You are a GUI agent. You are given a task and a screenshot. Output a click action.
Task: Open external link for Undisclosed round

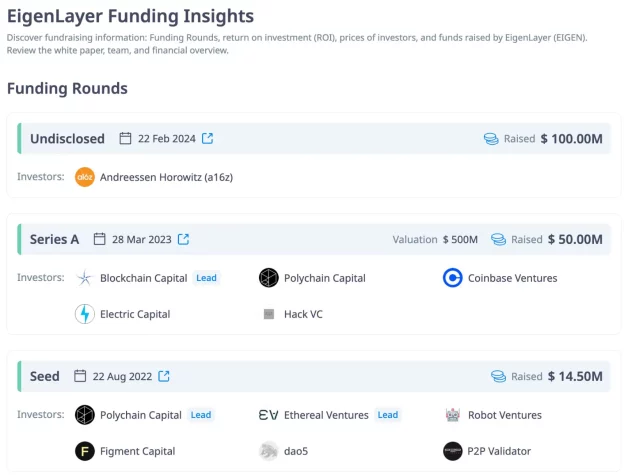[x=207, y=138]
